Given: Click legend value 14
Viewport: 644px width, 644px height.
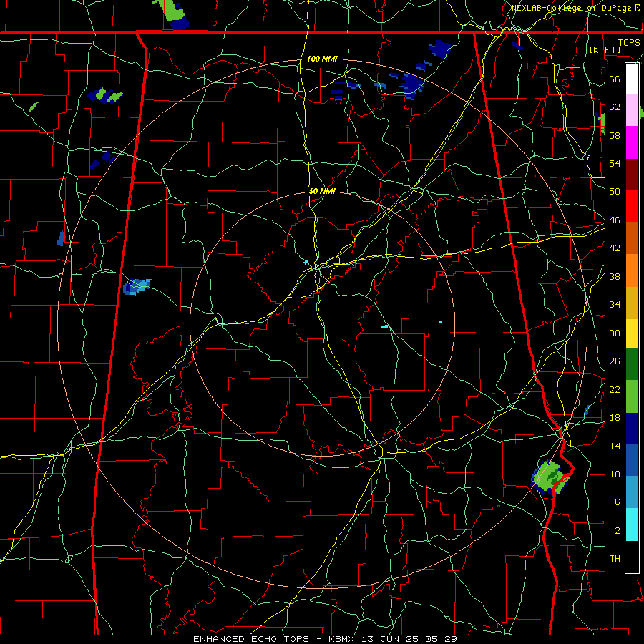Looking at the screenshot, I should pos(615,446).
